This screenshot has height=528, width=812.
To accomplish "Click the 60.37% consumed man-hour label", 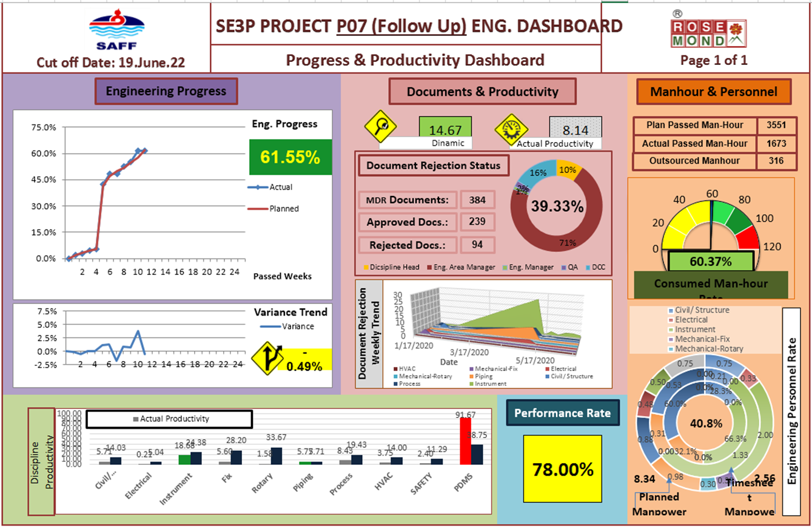I will (710, 262).
